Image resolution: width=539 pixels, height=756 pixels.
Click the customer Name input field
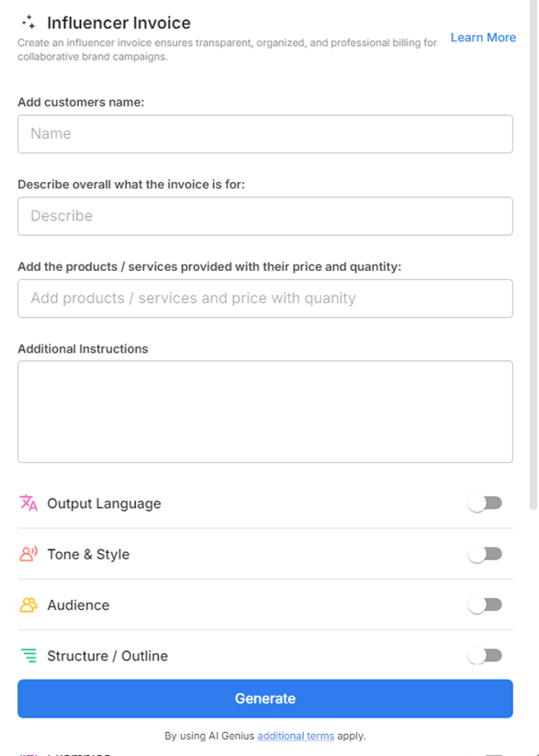click(264, 133)
